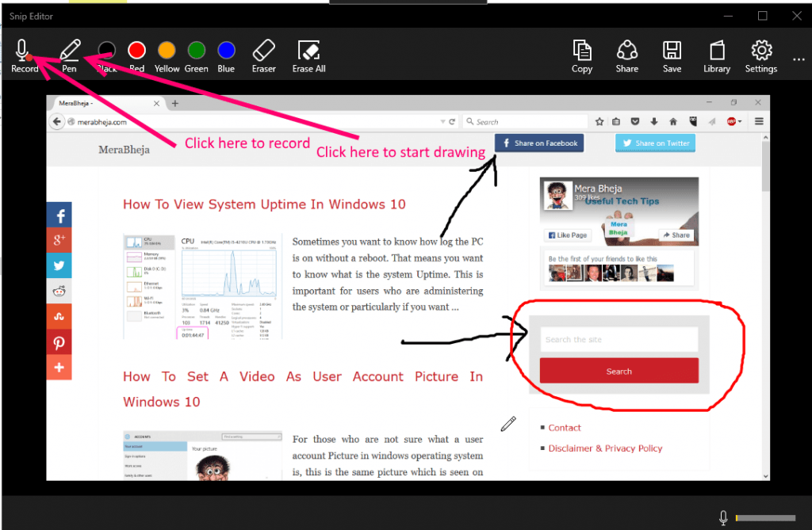Image resolution: width=812 pixels, height=530 pixels.
Task: Click the Record microphone icon
Action: [22, 49]
